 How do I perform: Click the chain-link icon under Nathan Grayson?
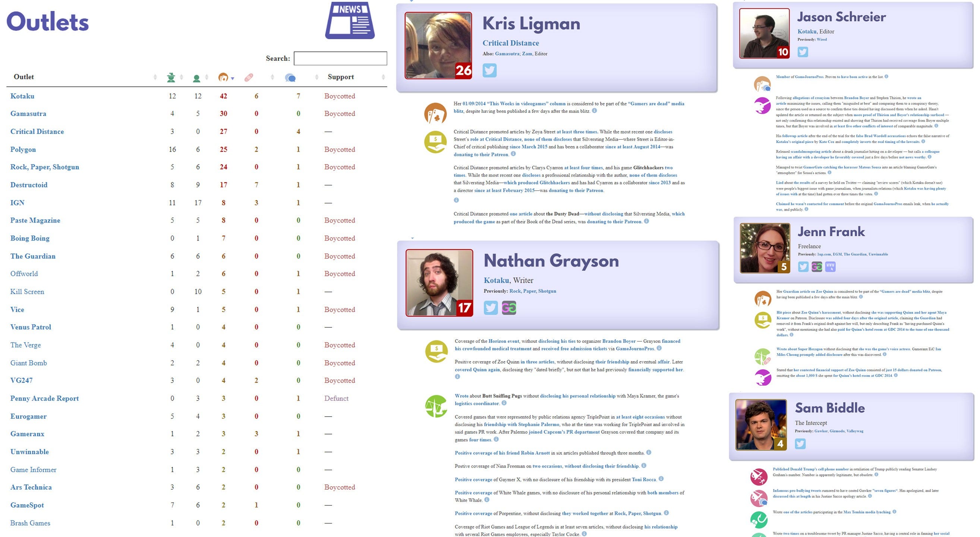(509, 308)
